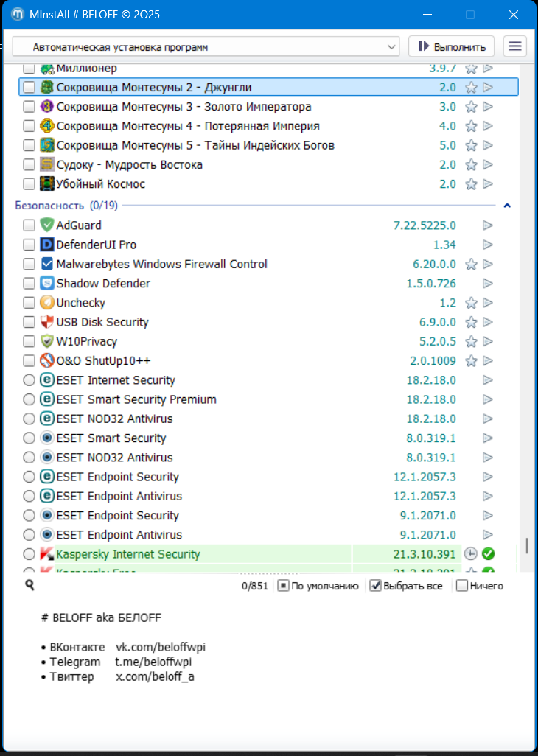The image size is (538, 756).
Task: Select the Сокровища Монтесумы 2 - Джунгли row
Action: pos(221,88)
